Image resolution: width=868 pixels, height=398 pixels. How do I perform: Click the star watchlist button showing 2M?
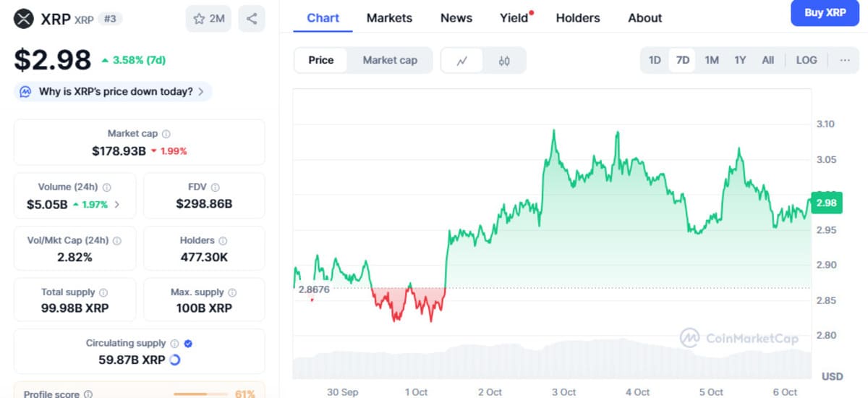click(208, 19)
